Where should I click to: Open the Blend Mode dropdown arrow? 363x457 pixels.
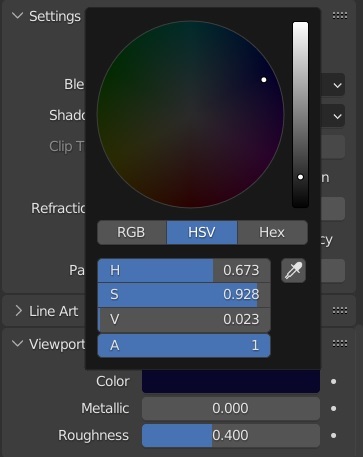click(x=337, y=85)
